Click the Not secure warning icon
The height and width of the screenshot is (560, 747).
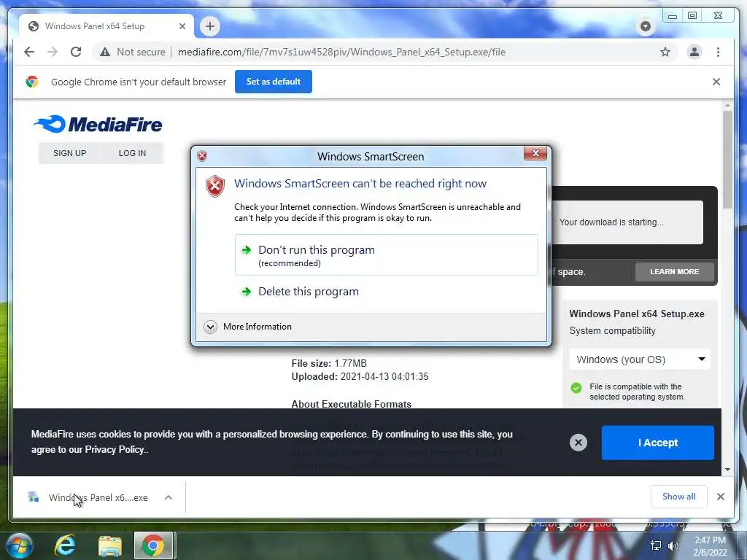point(105,52)
